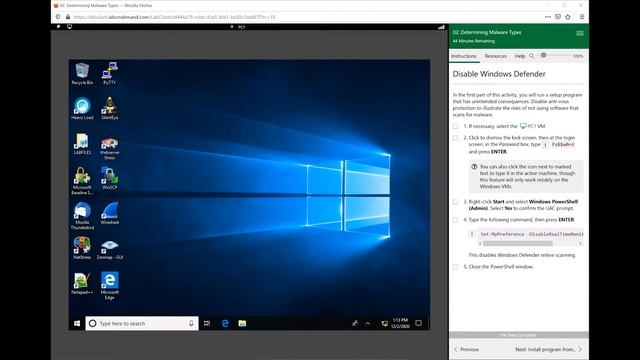Adjust the lab panel zoom slider

543,55
